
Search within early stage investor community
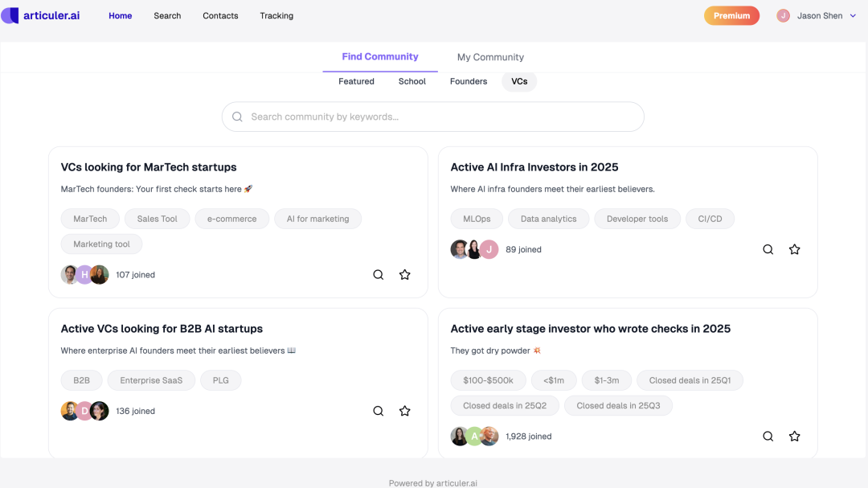tap(768, 437)
